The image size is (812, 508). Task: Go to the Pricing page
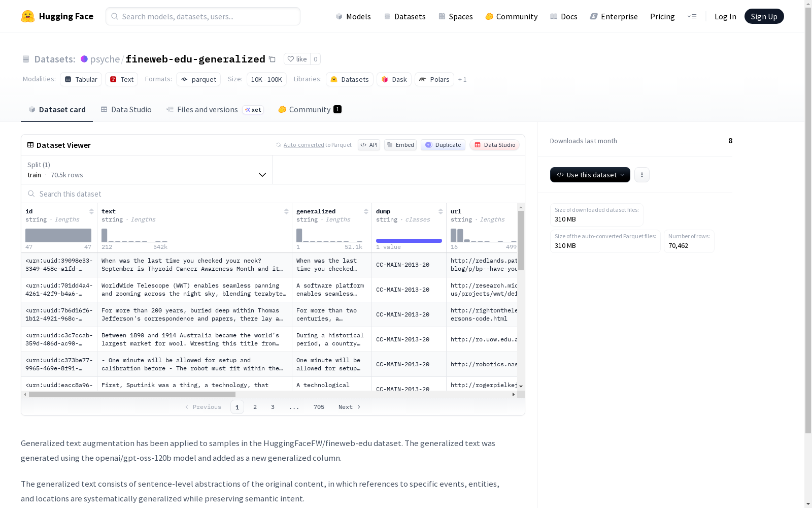662,16
